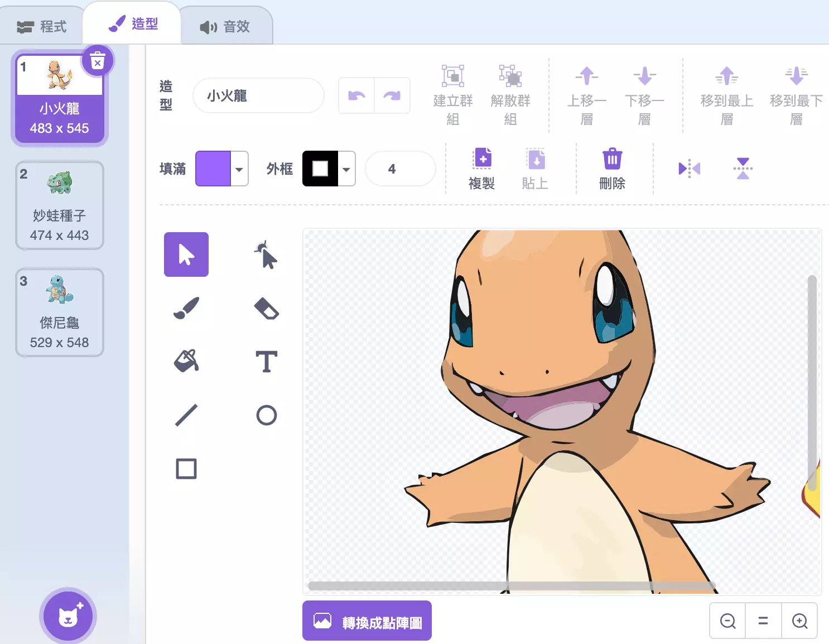Pick the Fill bucket tool
The width and height of the screenshot is (829, 644).
click(186, 361)
